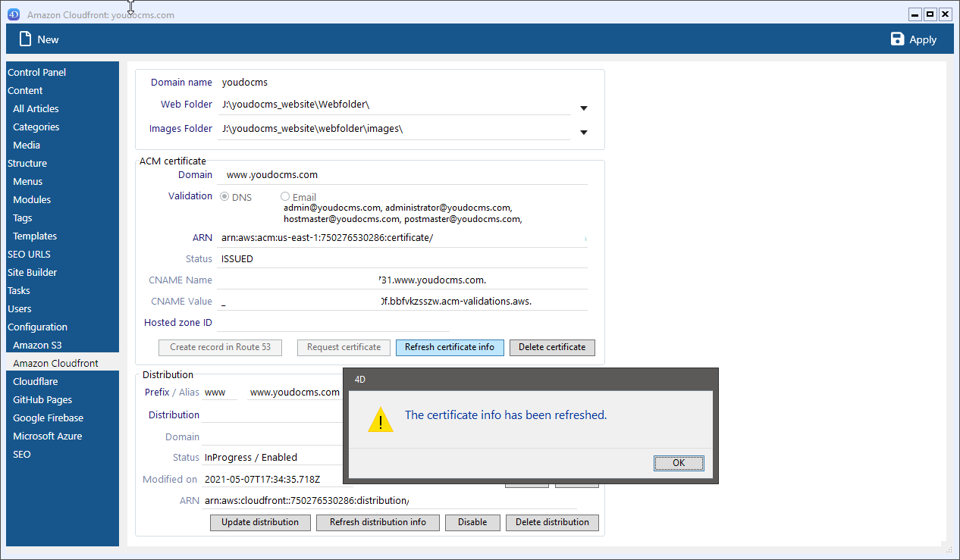Click the InProgress / Enabled status field
Viewport: 960px width, 560px height.
[273, 458]
